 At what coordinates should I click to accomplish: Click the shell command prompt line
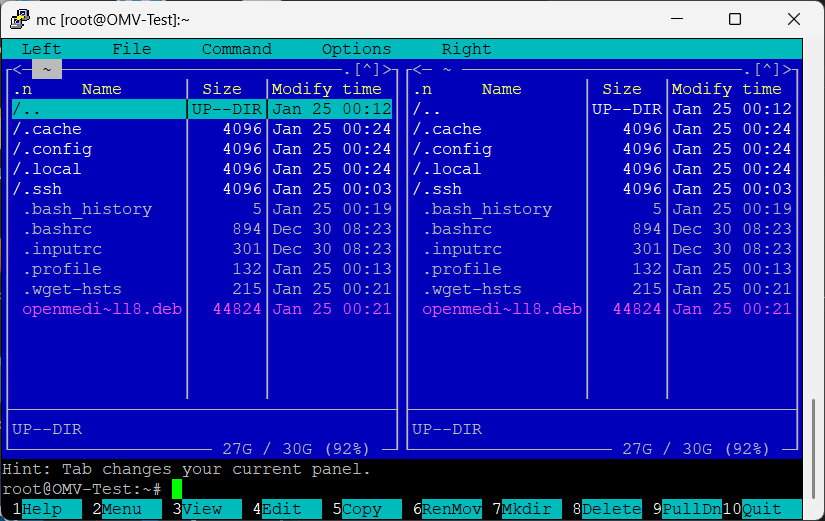tap(402, 489)
